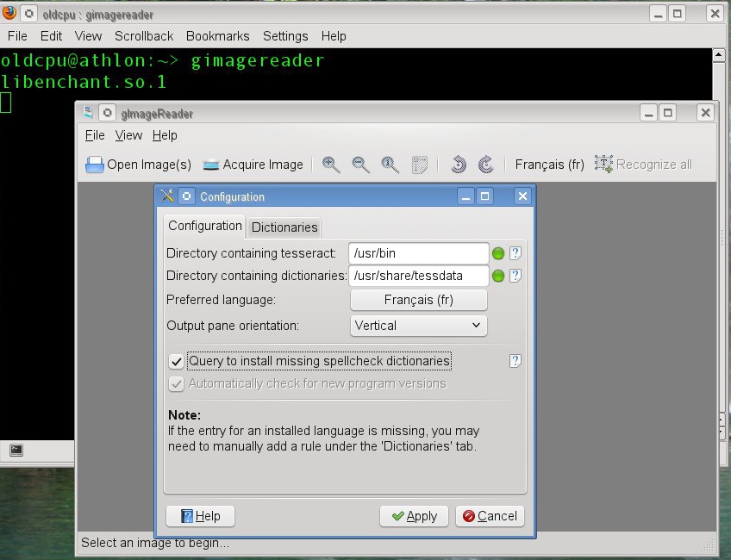Zoom out using the magnifier minus icon
The height and width of the screenshot is (560, 731).
point(360,165)
